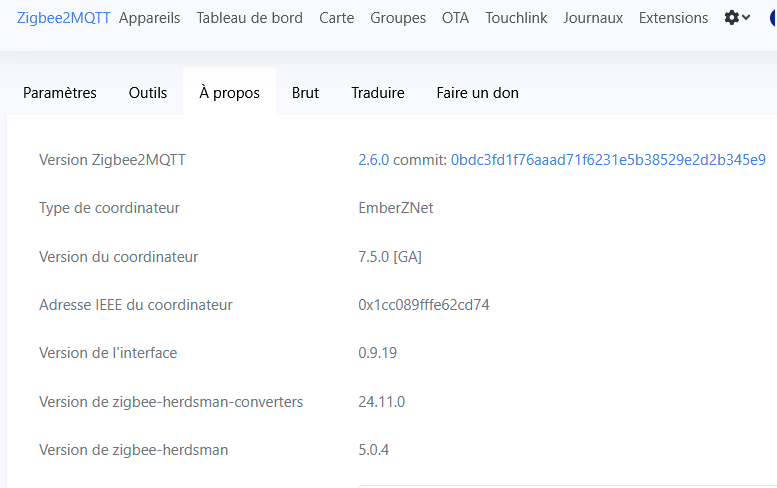The height and width of the screenshot is (488, 777).
Task: Switch to the Outils tab
Action: pos(148,93)
